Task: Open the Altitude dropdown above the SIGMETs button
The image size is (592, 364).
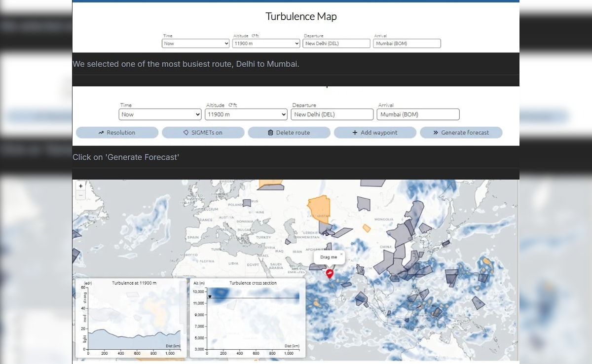Action: (246, 114)
